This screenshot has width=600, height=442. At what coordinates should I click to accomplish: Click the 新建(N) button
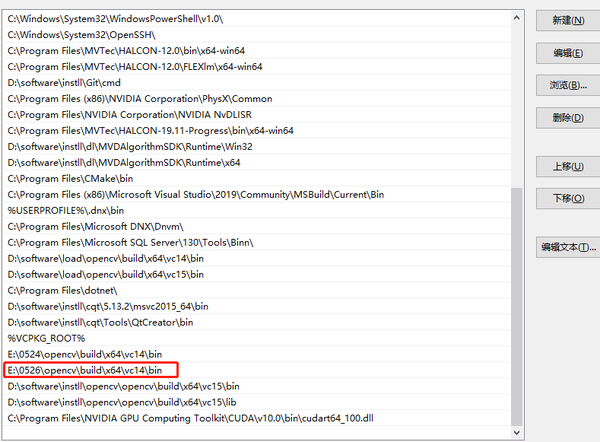point(568,20)
